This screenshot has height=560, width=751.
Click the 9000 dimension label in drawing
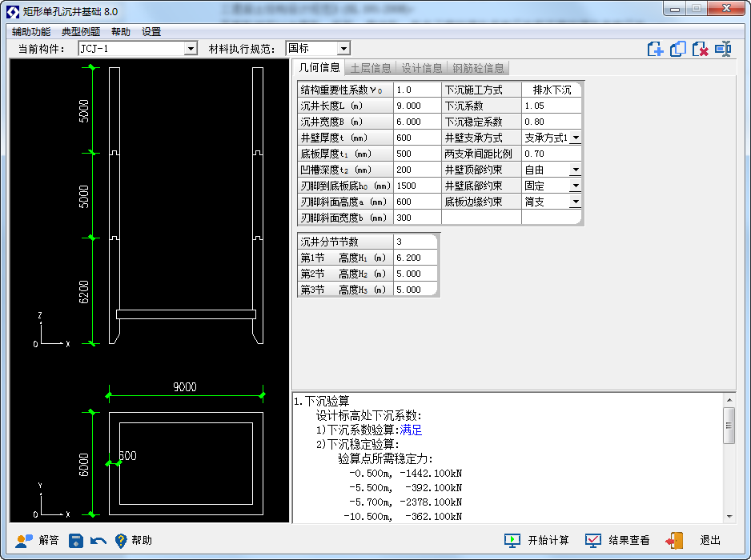[185, 386]
